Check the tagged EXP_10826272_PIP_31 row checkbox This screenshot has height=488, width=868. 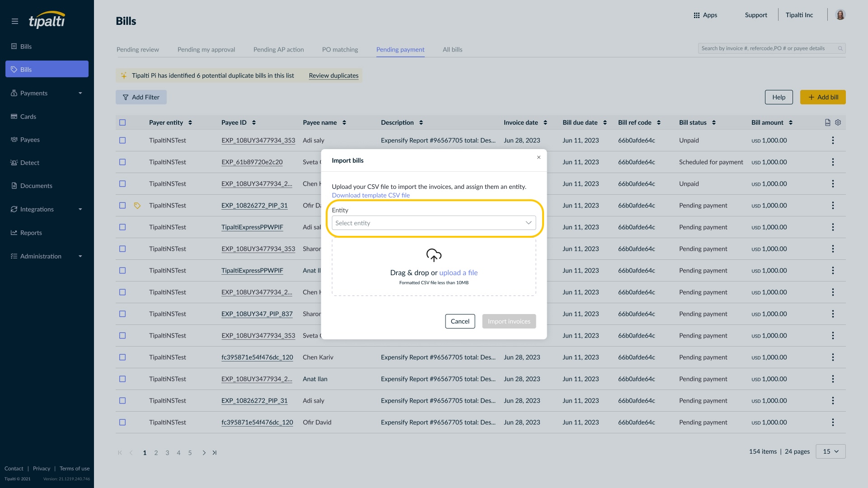[122, 206]
